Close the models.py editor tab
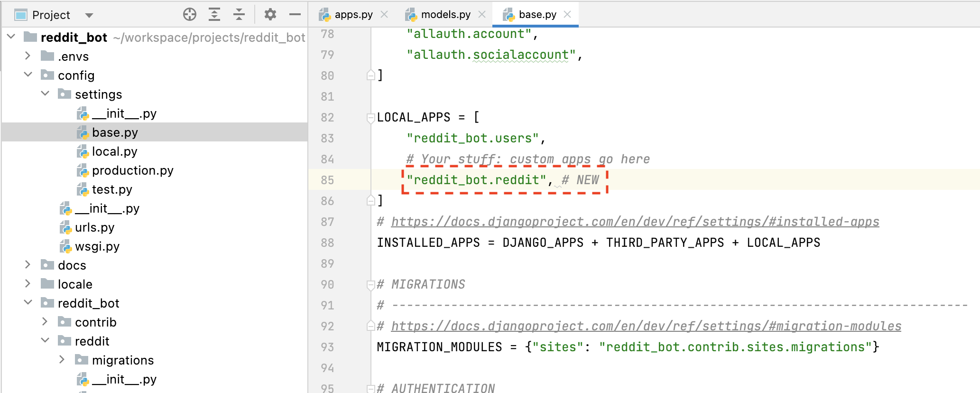The width and height of the screenshot is (980, 393). 482,15
